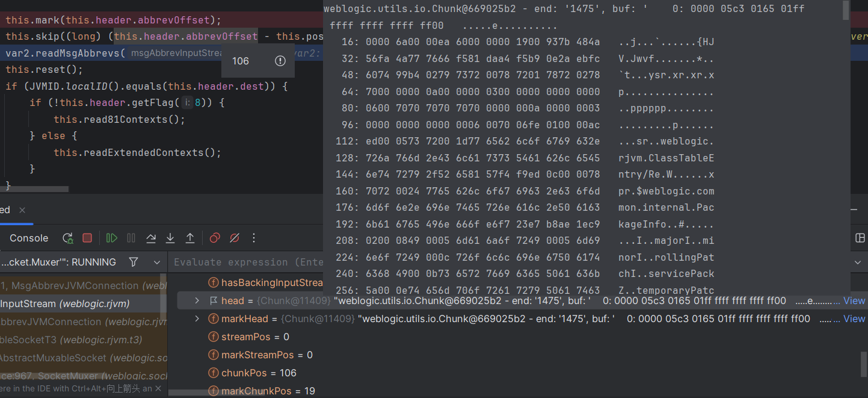The width and height of the screenshot is (868, 398).
Task: Expand the head variable node
Action: coord(197,300)
